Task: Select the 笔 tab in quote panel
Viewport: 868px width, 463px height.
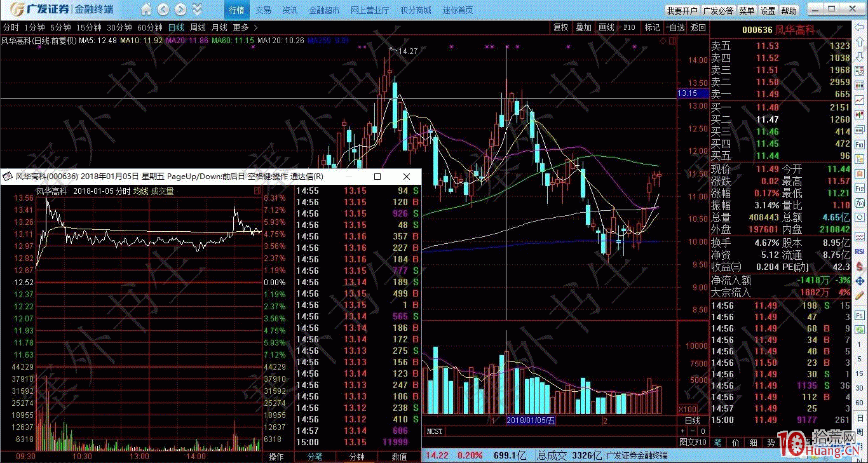Action: pyautogui.click(x=718, y=442)
